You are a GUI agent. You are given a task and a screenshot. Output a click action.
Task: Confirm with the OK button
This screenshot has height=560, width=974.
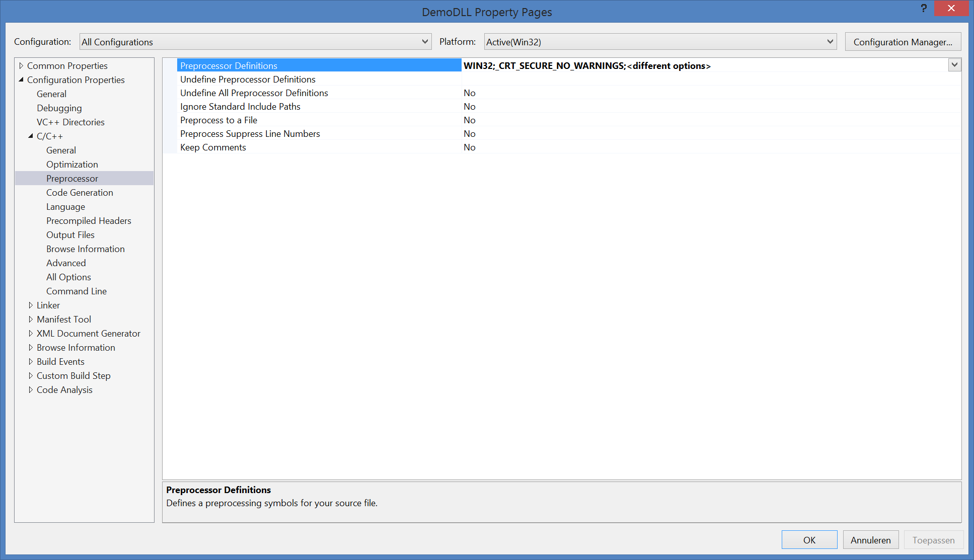click(x=809, y=540)
